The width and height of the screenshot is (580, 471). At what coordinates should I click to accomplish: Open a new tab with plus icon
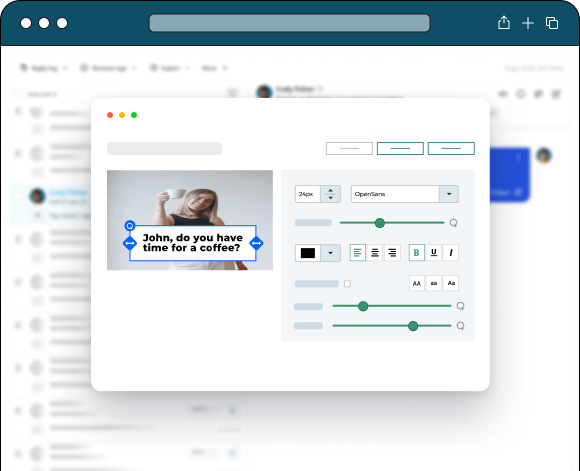[527, 23]
